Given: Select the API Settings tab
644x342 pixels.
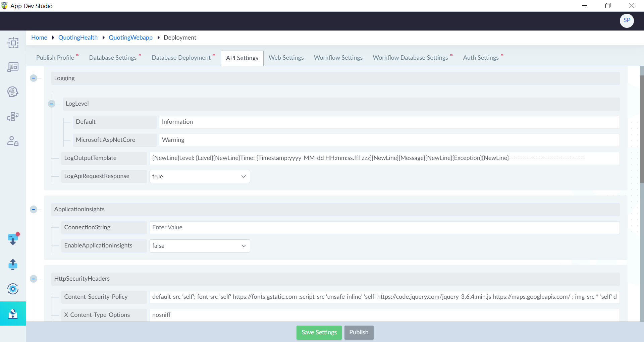Looking at the screenshot, I should tap(242, 58).
